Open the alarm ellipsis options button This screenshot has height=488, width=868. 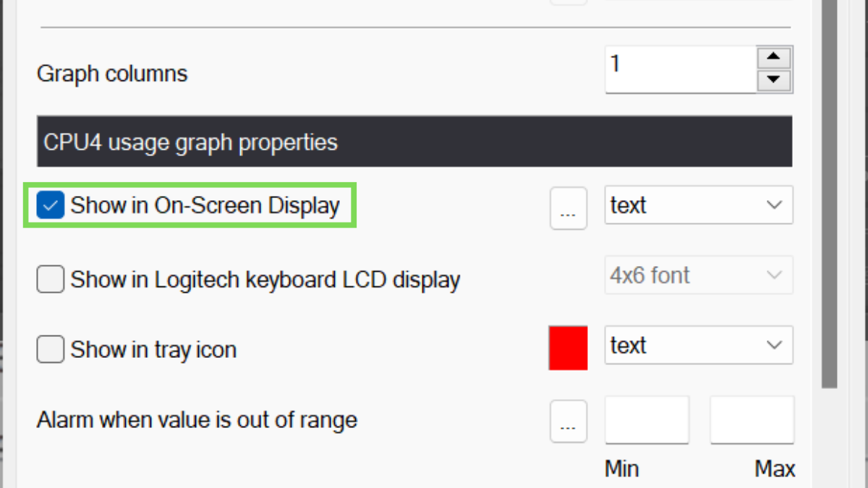pos(569,421)
